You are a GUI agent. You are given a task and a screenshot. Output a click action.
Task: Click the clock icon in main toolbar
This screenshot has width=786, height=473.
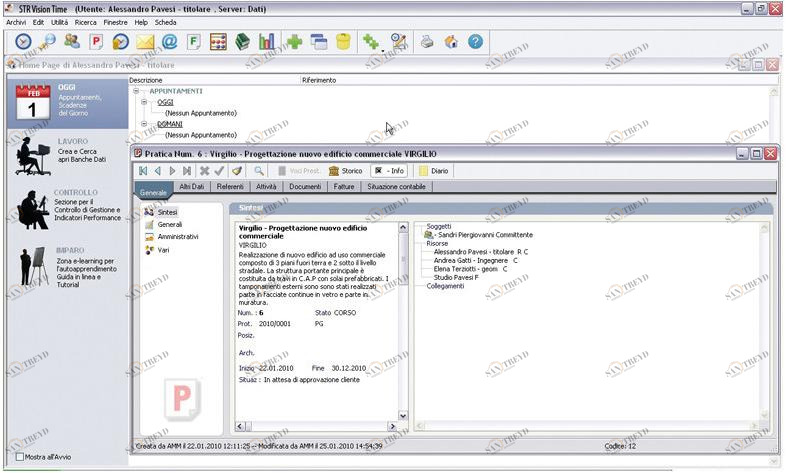click(x=23, y=42)
